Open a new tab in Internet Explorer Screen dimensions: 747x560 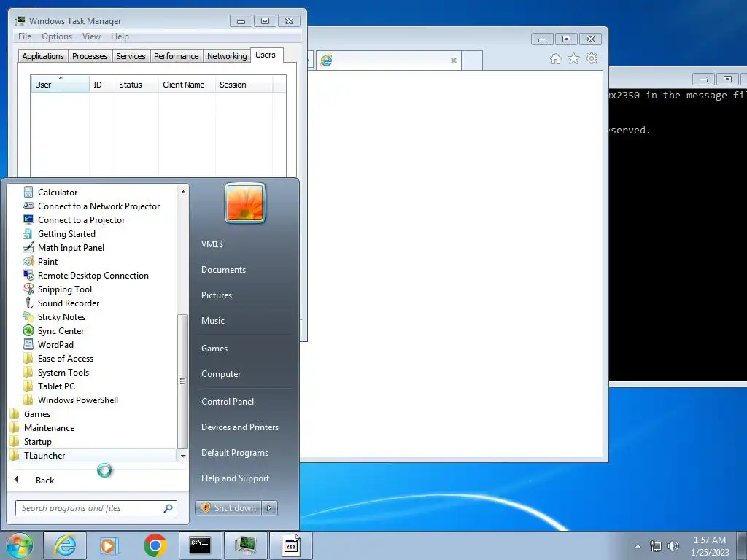[x=472, y=61]
